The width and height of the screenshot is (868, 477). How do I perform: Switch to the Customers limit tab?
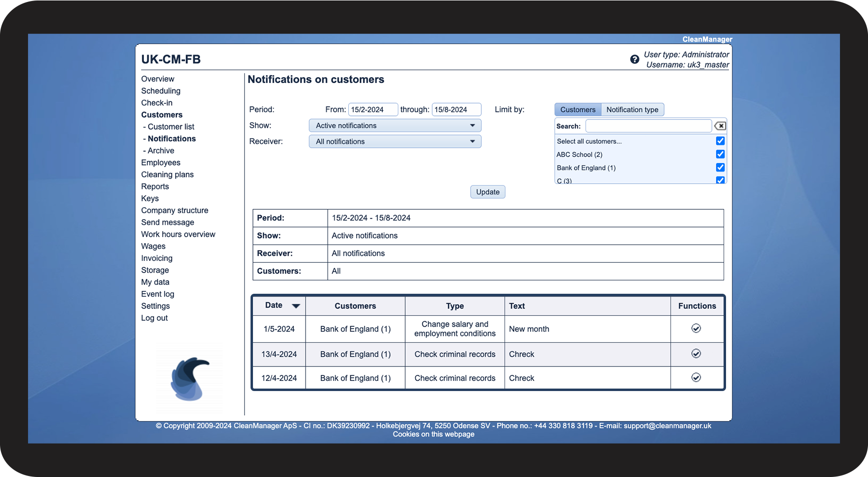578,110
